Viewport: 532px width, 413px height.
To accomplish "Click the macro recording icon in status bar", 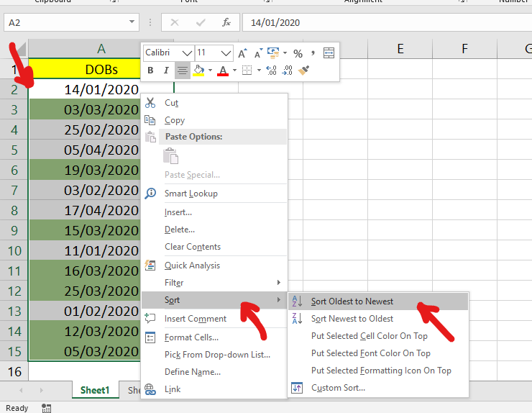I will [46, 408].
